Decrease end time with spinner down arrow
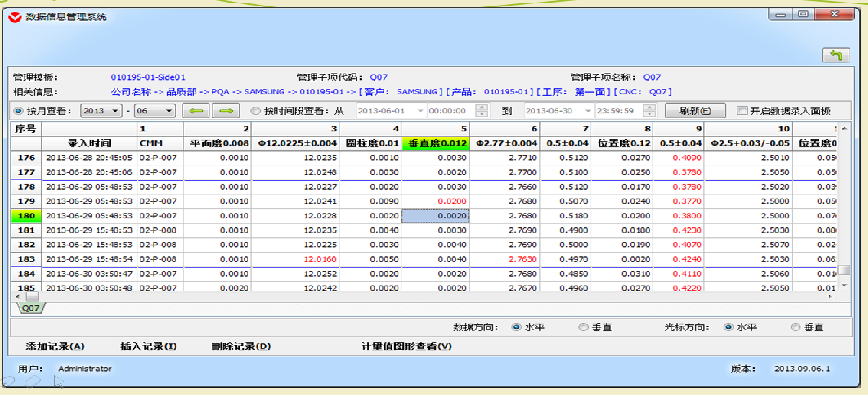 click(x=649, y=114)
